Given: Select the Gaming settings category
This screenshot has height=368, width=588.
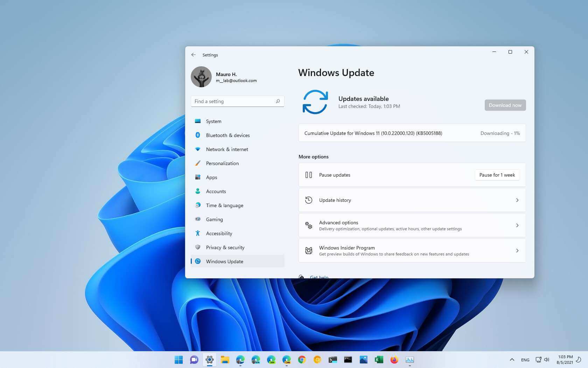Looking at the screenshot, I should [214, 219].
